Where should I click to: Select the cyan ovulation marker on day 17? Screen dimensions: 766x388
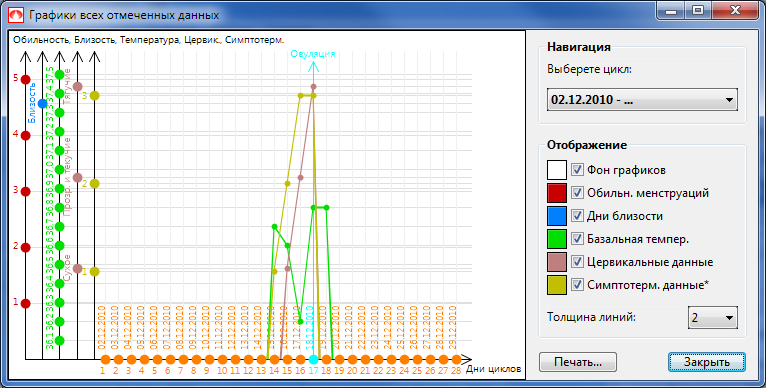314,360
